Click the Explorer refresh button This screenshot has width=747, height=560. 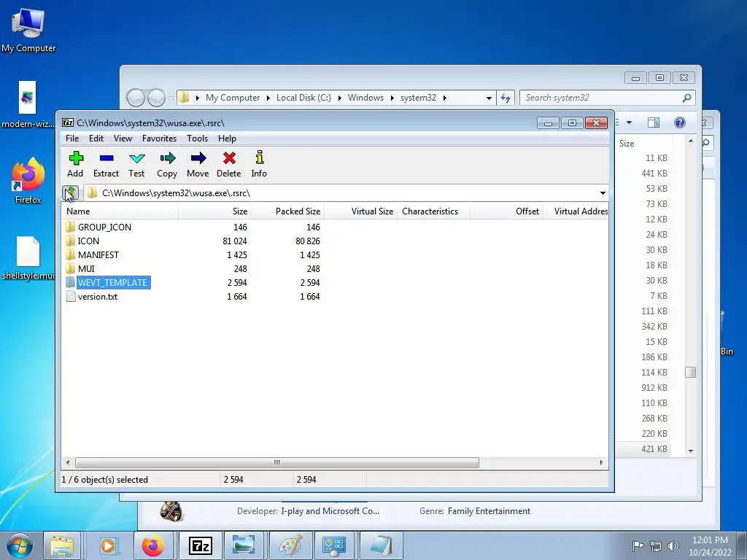click(x=506, y=98)
